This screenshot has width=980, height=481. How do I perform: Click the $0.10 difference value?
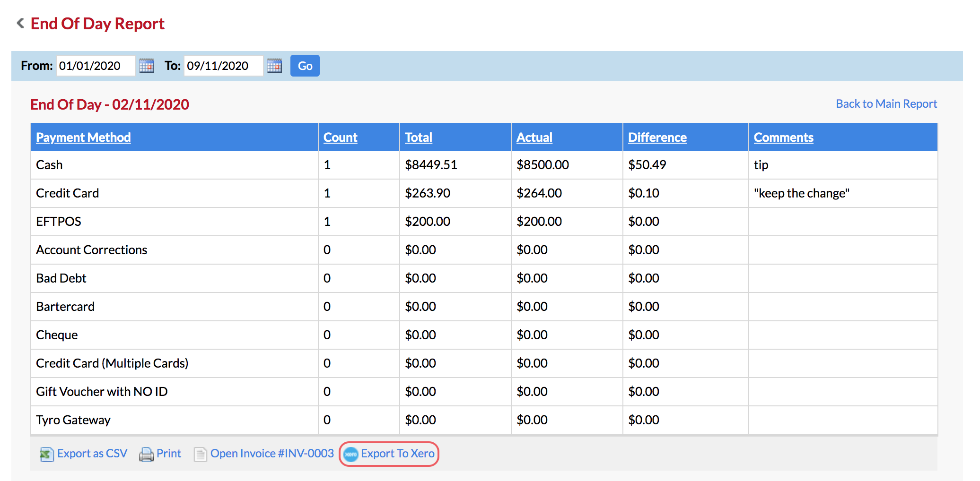pos(644,193)
